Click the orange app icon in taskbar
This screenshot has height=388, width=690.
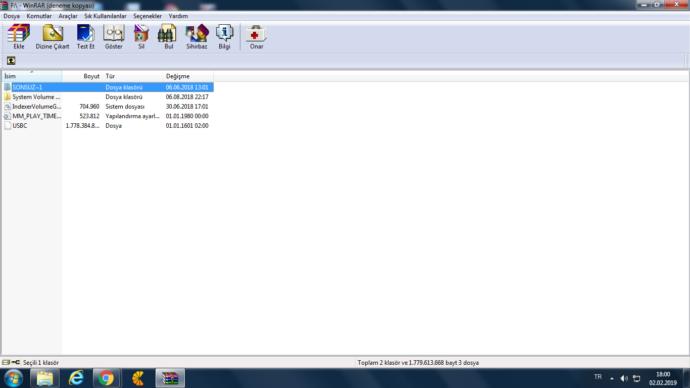coord(138,378)
